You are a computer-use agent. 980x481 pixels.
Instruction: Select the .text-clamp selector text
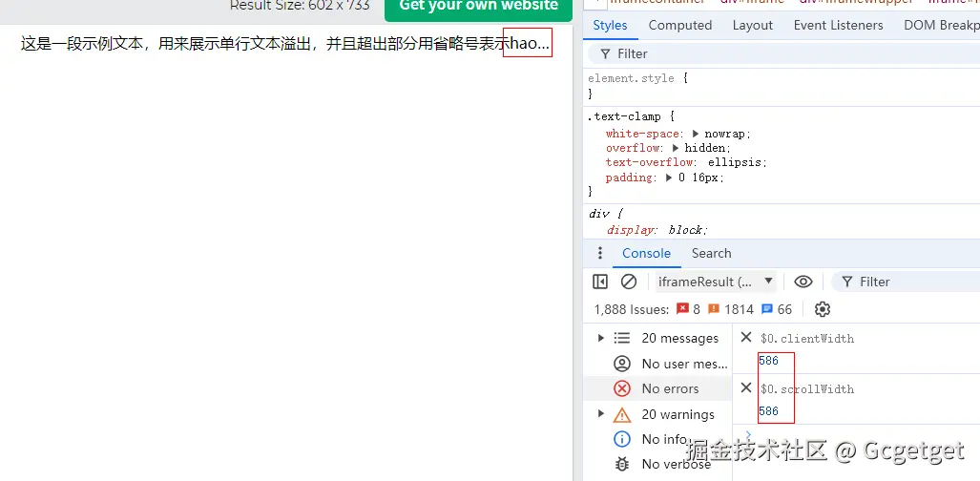(x=622, y=117)
